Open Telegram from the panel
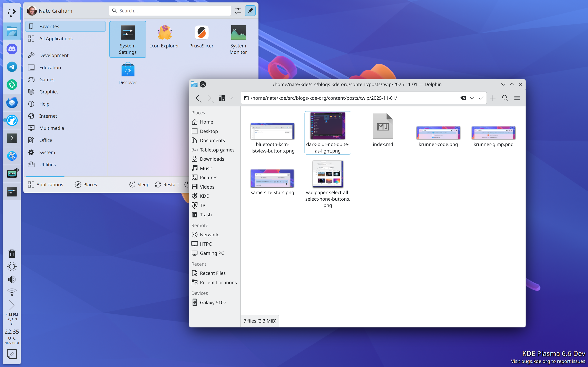 [x=12, y=67]
